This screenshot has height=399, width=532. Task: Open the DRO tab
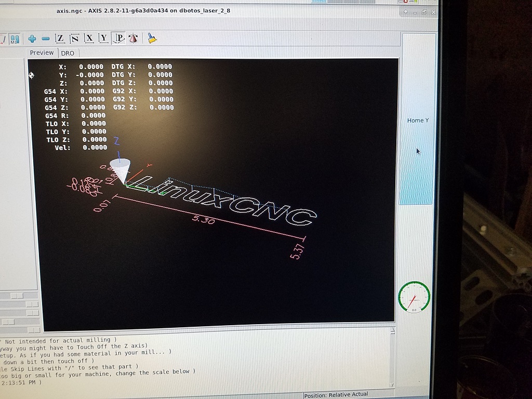click(x=68, y=53)
